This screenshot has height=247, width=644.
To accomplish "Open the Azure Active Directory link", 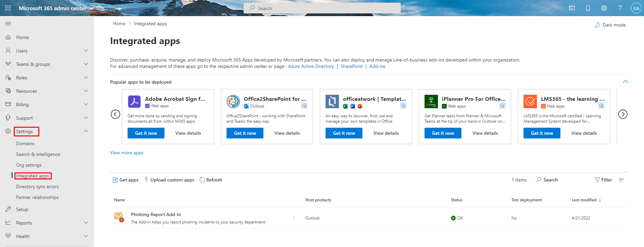I will coord(311,66).
